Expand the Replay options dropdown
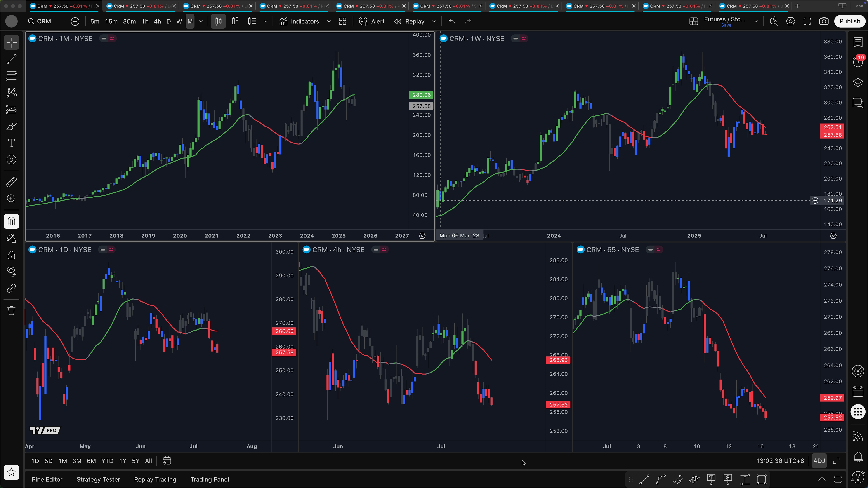The width and height of the screenshot is (868, 488). [434, 21]
